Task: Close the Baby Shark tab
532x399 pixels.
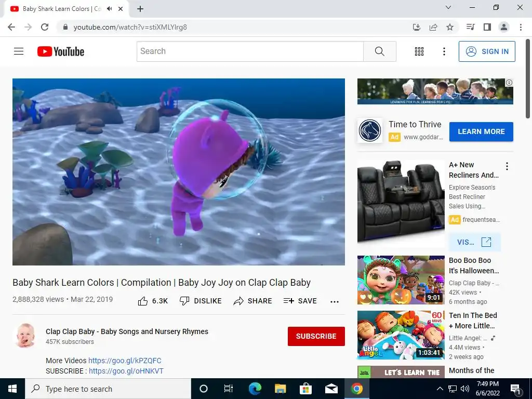Action: click(x=121, y=9)
